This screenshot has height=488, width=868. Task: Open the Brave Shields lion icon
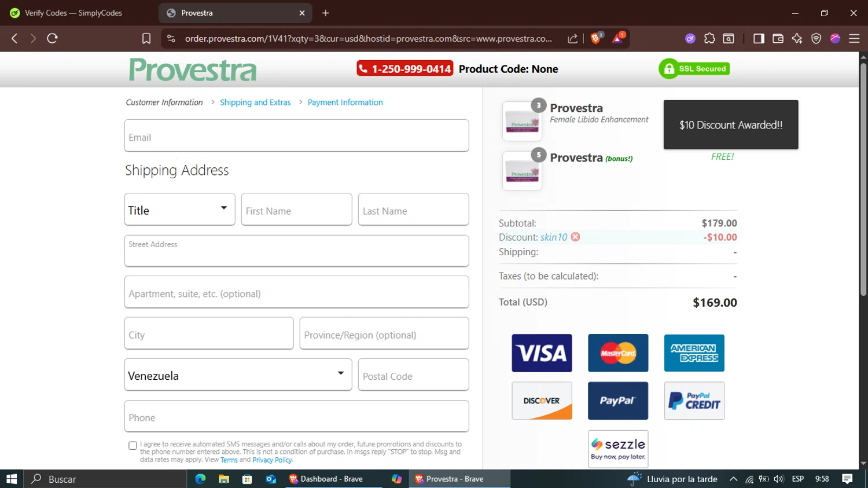tap(596, 38)
